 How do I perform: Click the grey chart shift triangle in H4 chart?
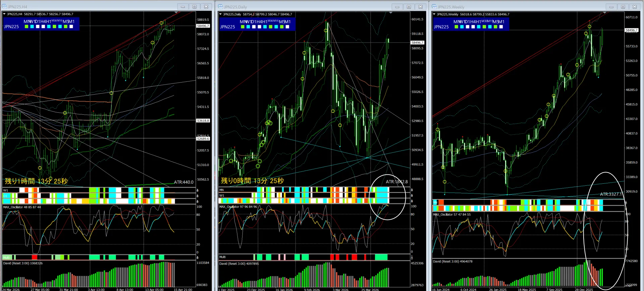[176, 13]
